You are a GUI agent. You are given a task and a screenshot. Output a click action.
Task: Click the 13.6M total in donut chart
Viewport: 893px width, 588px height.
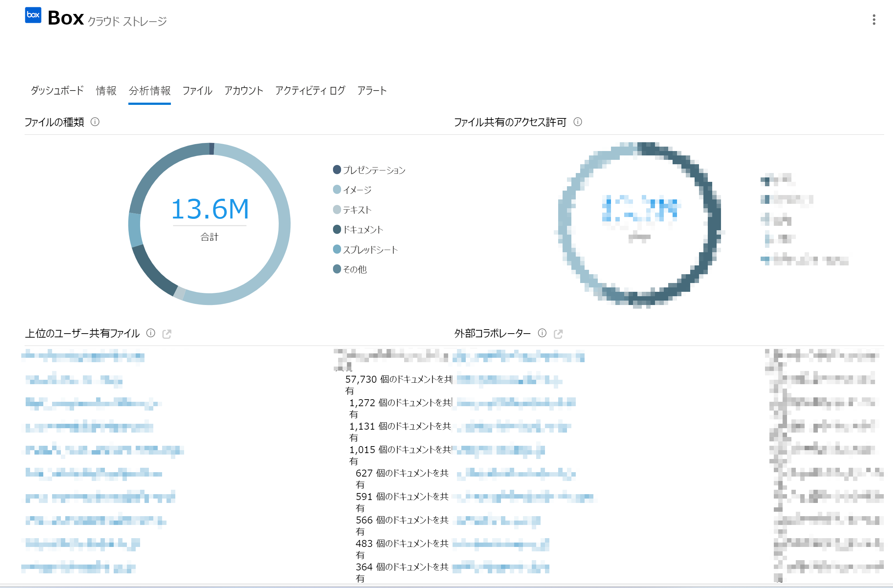pos(210,209)
